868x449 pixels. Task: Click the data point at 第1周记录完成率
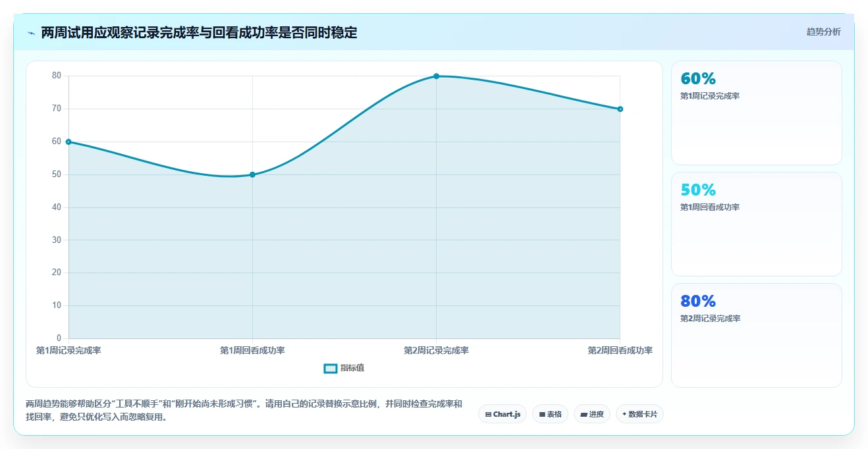point(68,142)
